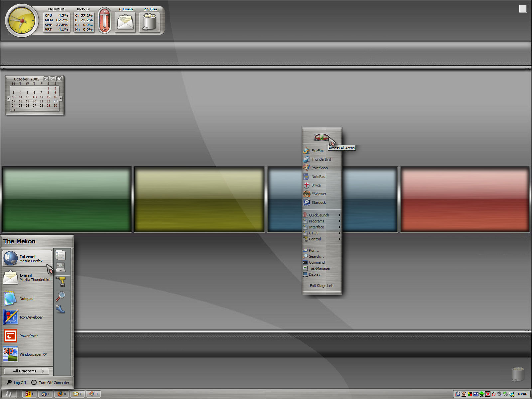The image size is (532, 399).
Task: Click Log Off in Start menu
Action: click(17, 383)
